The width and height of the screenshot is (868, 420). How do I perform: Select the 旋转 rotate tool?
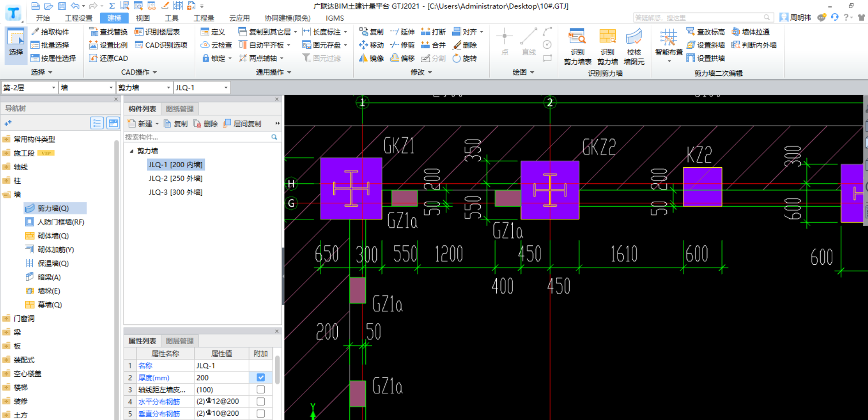click(x=465, y=58)
